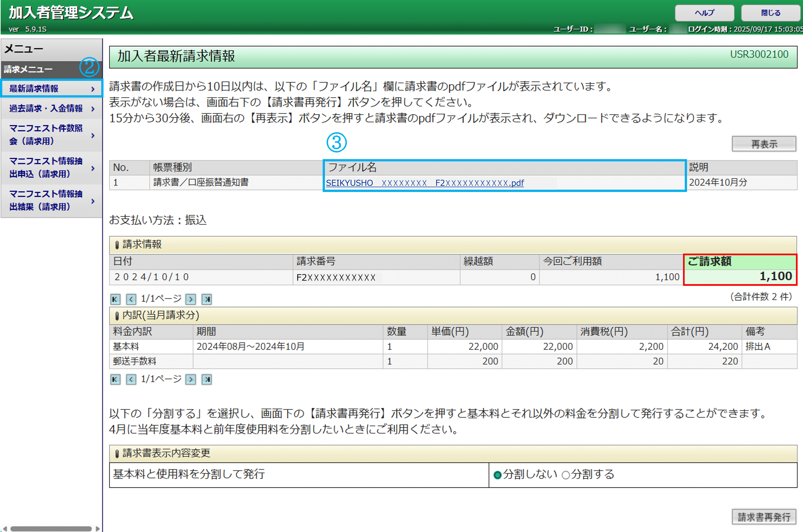Expand the マニフェスト情報抽出結果(請求用) chevron

click(93, 201)
